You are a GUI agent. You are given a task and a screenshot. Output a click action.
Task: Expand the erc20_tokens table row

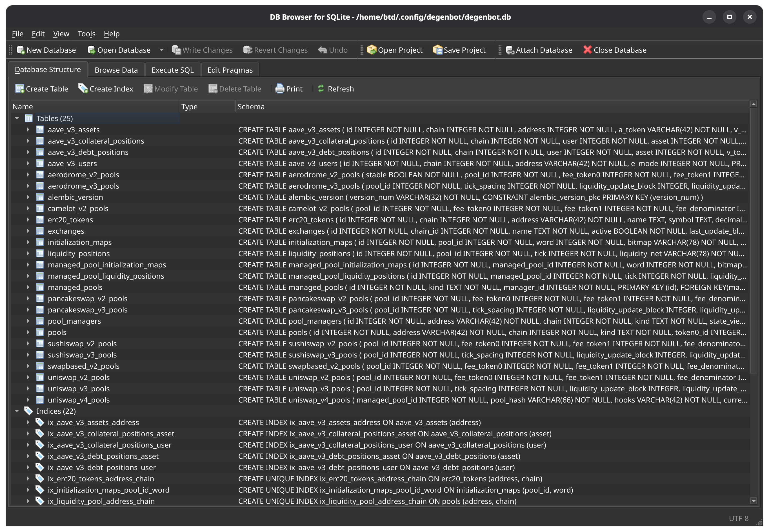pyautogui.click(x=28, y=220)
